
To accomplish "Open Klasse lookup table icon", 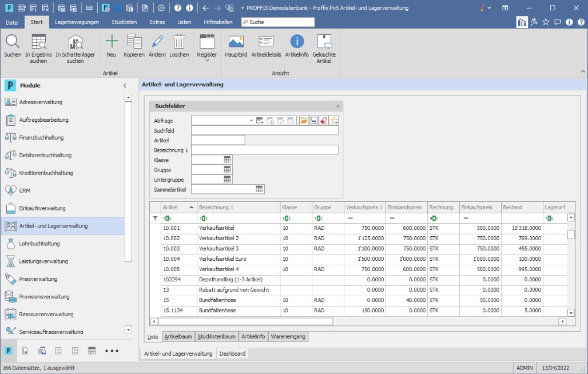I will point(227,160).
